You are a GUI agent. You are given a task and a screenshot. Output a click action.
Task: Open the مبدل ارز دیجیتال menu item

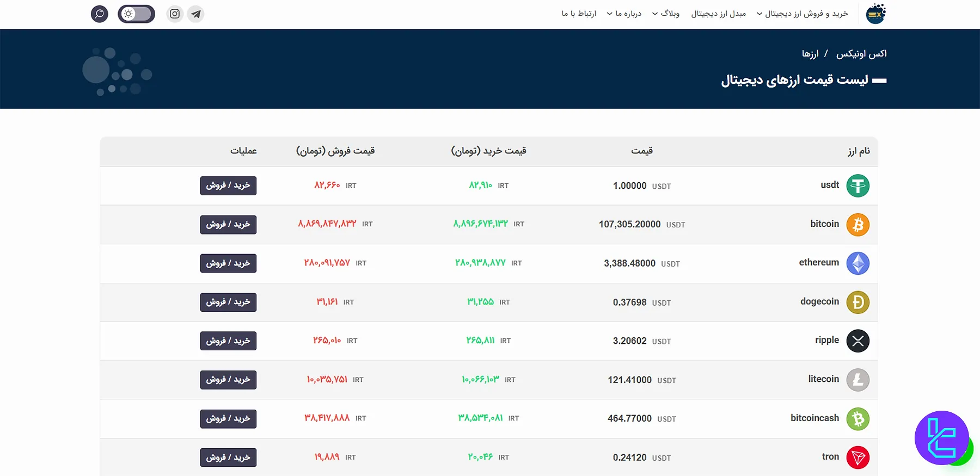pyautogui.click(x=718, y=14)
